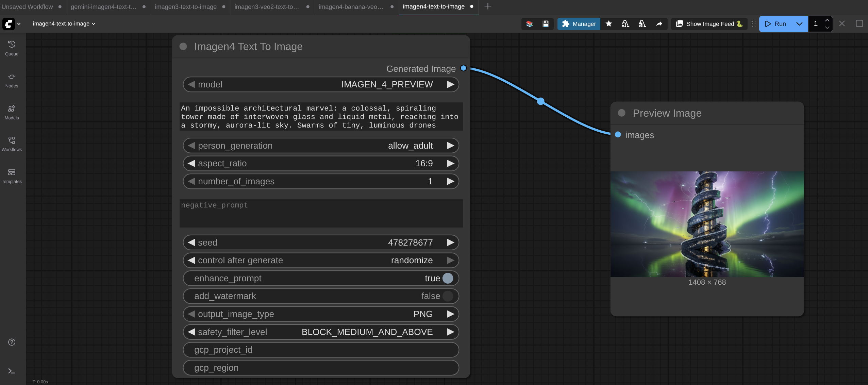Advance model to next option arrow

(450, 84)
